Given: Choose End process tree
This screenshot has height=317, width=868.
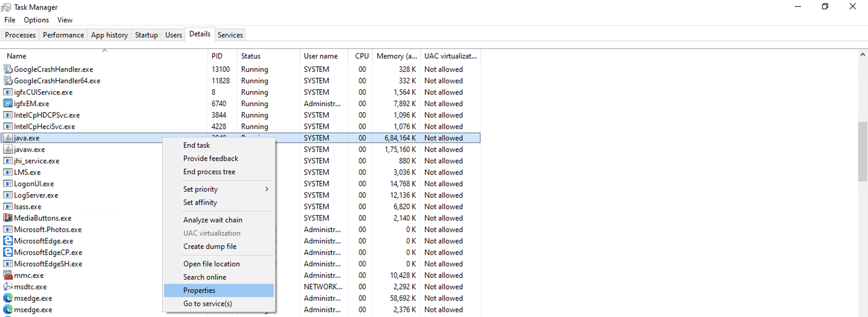Looking at the screenshot, I should (x=219, y=172).
